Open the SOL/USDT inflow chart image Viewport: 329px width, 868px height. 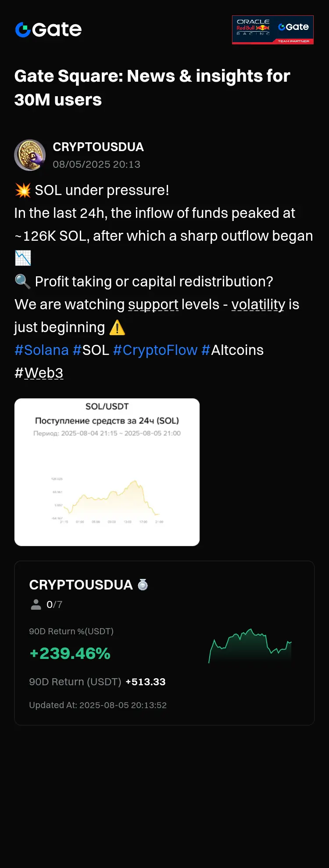107,472
